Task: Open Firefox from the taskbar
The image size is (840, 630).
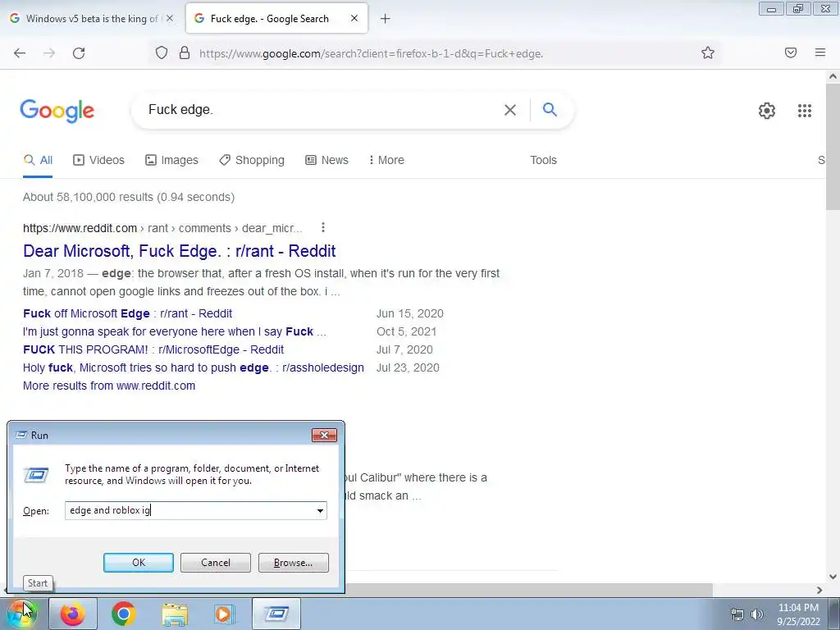Action: (x=73, y=614)
